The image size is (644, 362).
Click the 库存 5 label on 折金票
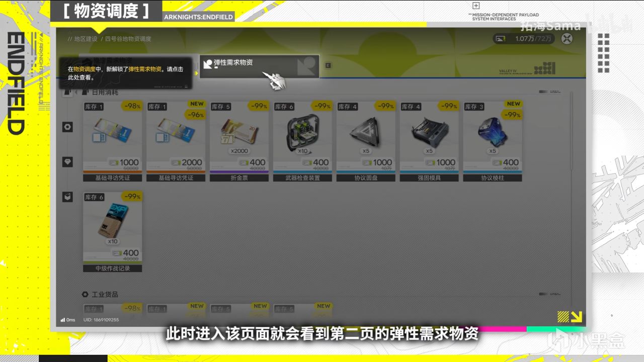pyautogui.click(x=221, y=107)
